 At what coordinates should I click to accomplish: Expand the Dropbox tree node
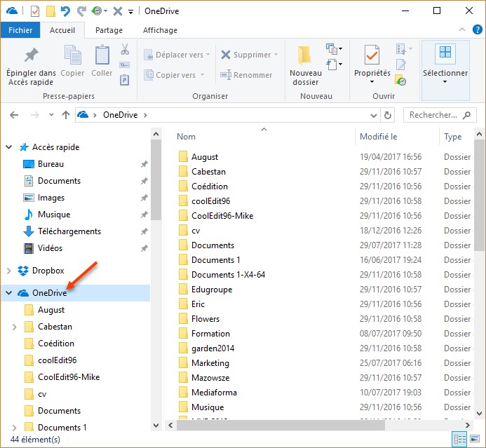[x=8, y=271]
